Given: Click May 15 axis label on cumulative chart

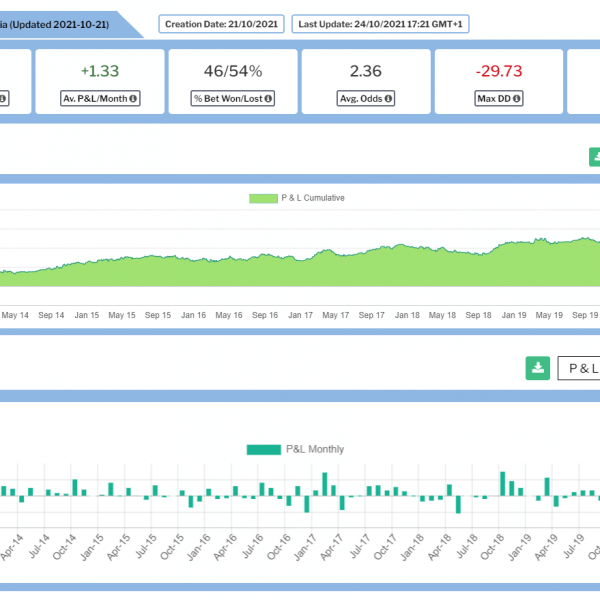Looking at the screenshot, I should click(x=122, y=315).
